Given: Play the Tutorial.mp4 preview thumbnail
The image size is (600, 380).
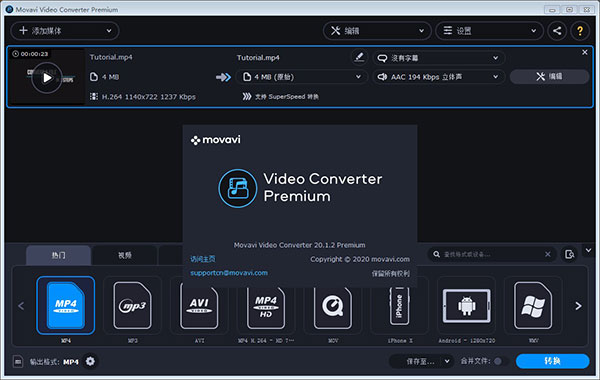Looking at the screenshot, I should (47, 78).
